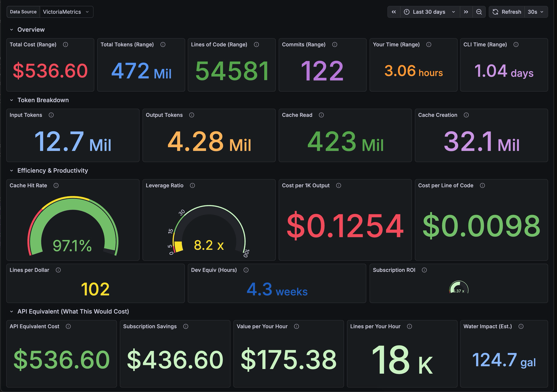Show Cache Hit Rate info icon
This screenshot has height=392, width=557.
[56, 186]
